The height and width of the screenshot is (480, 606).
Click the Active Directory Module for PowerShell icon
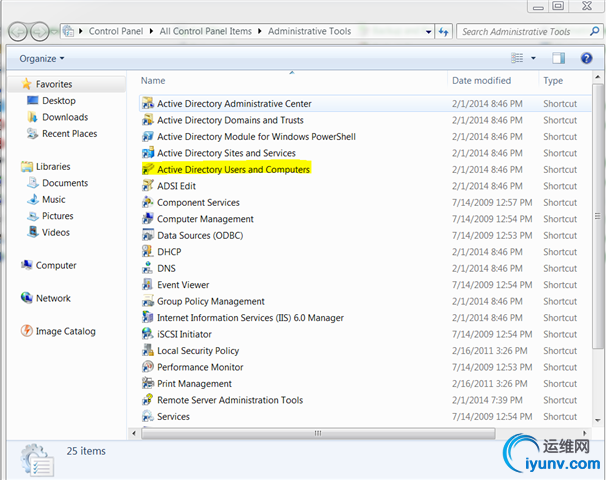coord(148,137)
